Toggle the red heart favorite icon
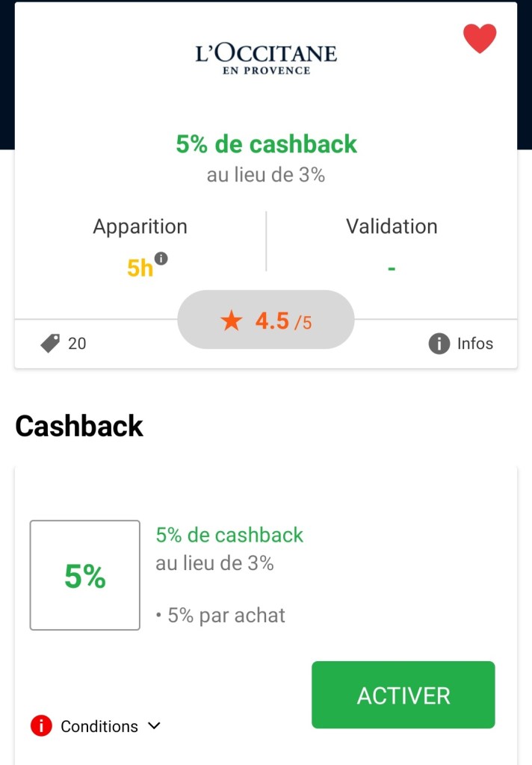This screenshot has width=532, height=765. point(480,39)
